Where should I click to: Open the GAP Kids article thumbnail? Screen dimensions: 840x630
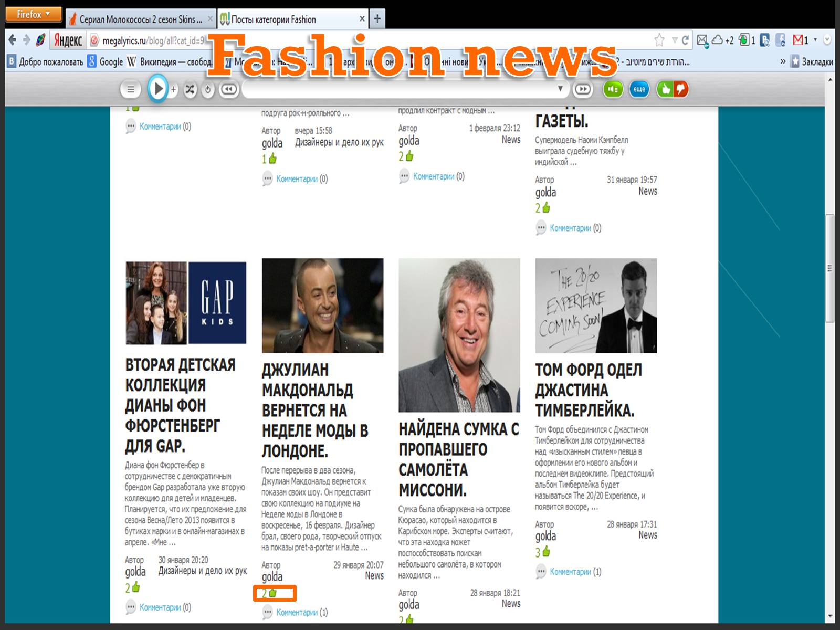pos(186,303)
